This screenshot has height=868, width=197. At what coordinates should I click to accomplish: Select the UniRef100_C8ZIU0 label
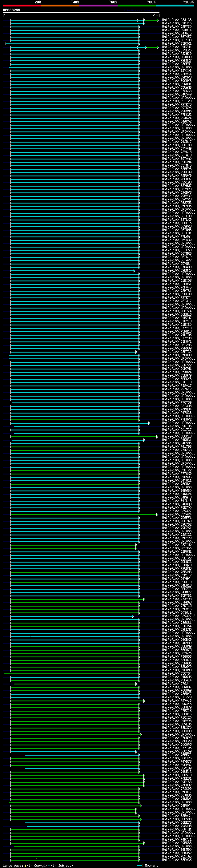pyautogui.click(x=177, y=545)
